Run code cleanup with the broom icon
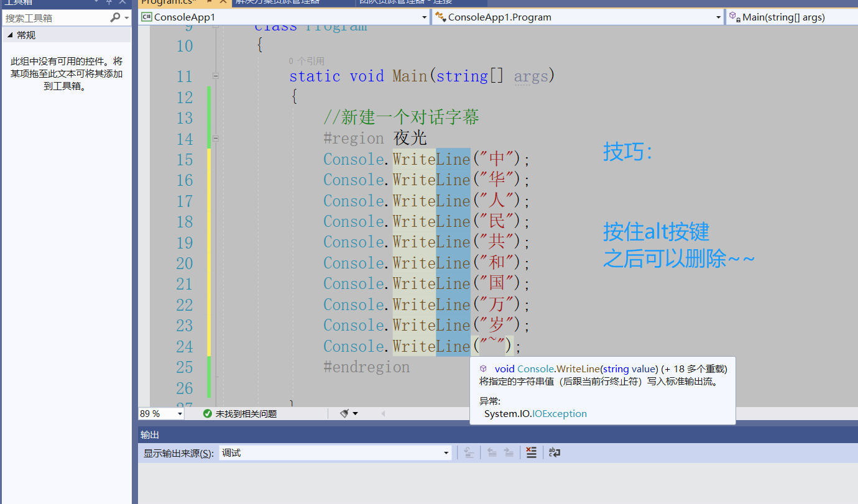 (344, 413)
